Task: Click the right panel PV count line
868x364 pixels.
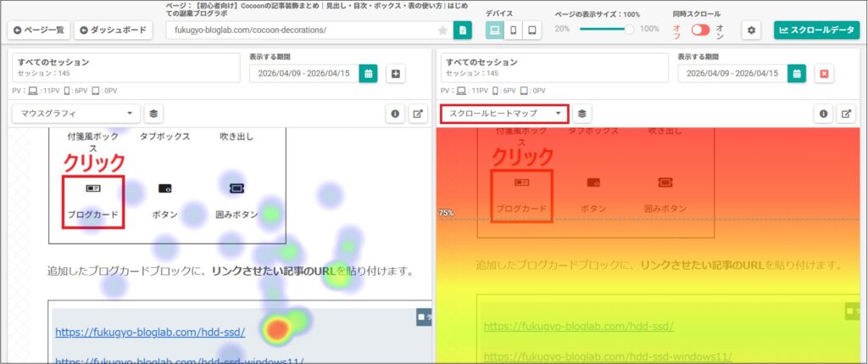Action: [x=493, y=91]
